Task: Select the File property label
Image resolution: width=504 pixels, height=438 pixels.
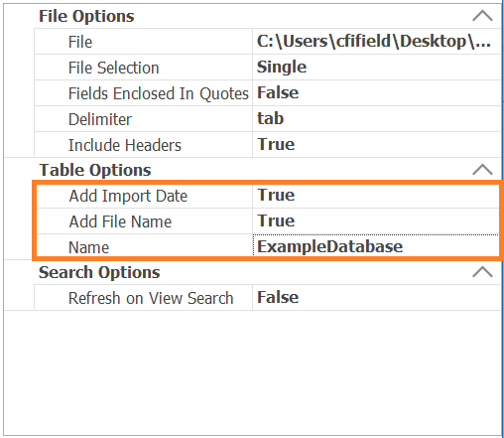Action: 80,42
